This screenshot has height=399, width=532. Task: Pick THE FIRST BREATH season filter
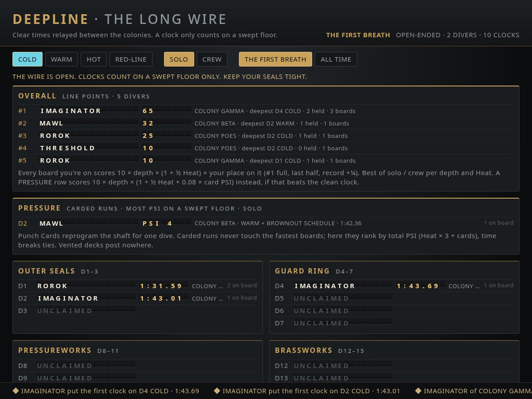[x=275, y=59]
